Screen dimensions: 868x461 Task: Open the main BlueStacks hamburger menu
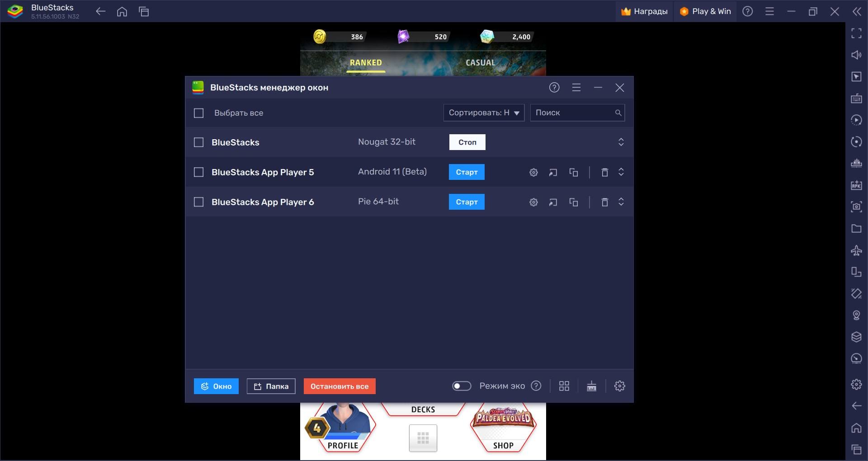tap(769, 12)
